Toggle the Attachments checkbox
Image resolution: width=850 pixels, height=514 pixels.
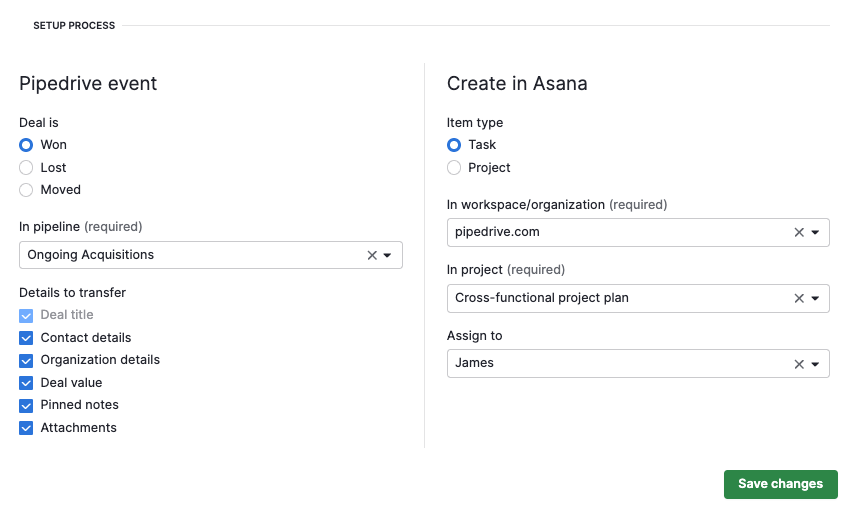point(26,428)
